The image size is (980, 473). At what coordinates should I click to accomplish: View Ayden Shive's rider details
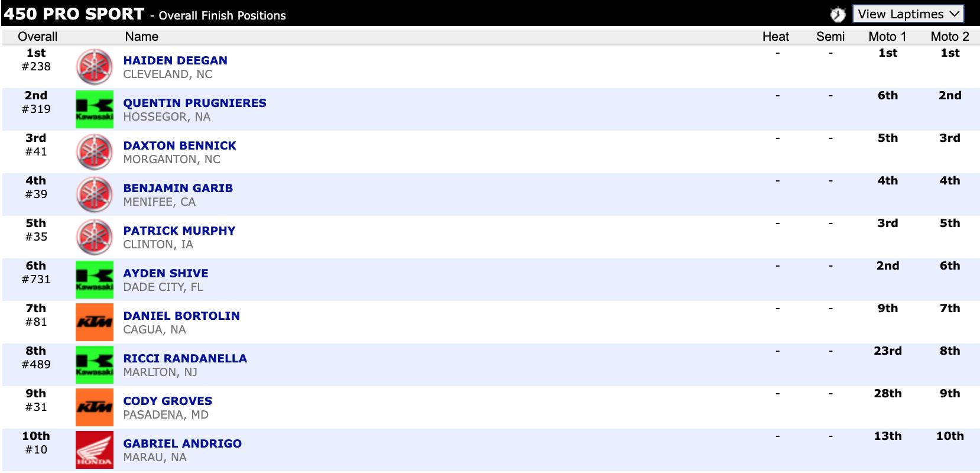click(x=166, y=273)
